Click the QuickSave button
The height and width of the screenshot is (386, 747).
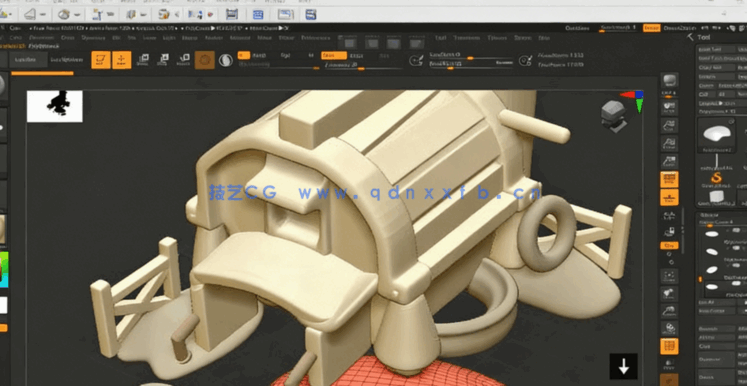577,28
